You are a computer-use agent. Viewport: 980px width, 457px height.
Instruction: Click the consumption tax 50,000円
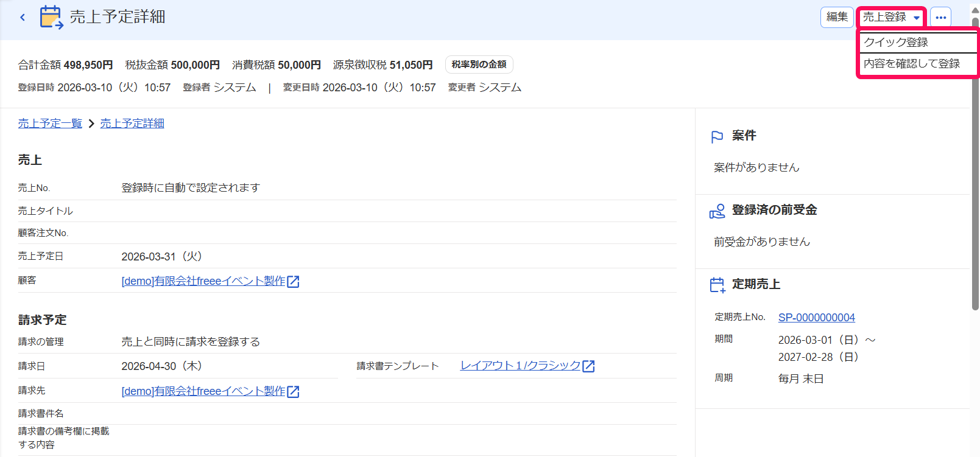tap(299, 65)
